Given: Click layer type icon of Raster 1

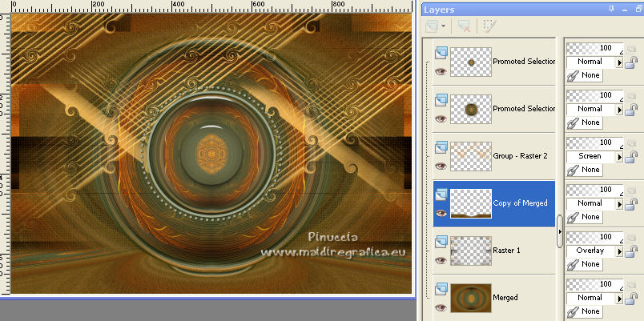Looking at the screenshot, I should [x=441, y=240].
